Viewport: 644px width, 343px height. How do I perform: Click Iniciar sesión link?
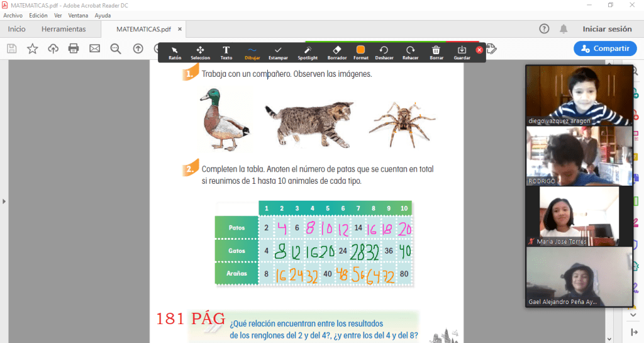coord(607,29)
